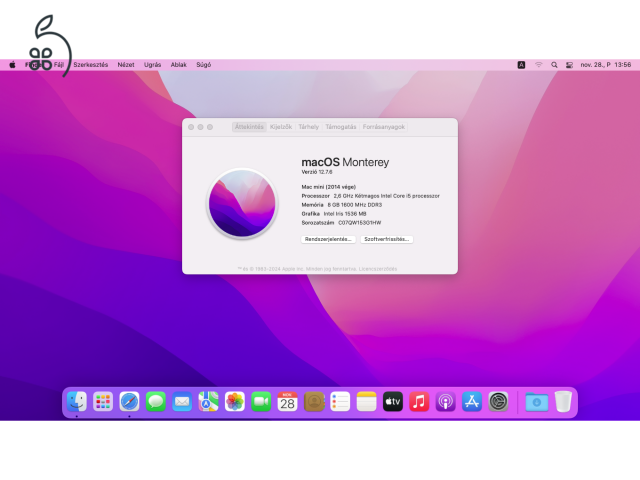Click the Verzió 12.7.6 text

317,172
